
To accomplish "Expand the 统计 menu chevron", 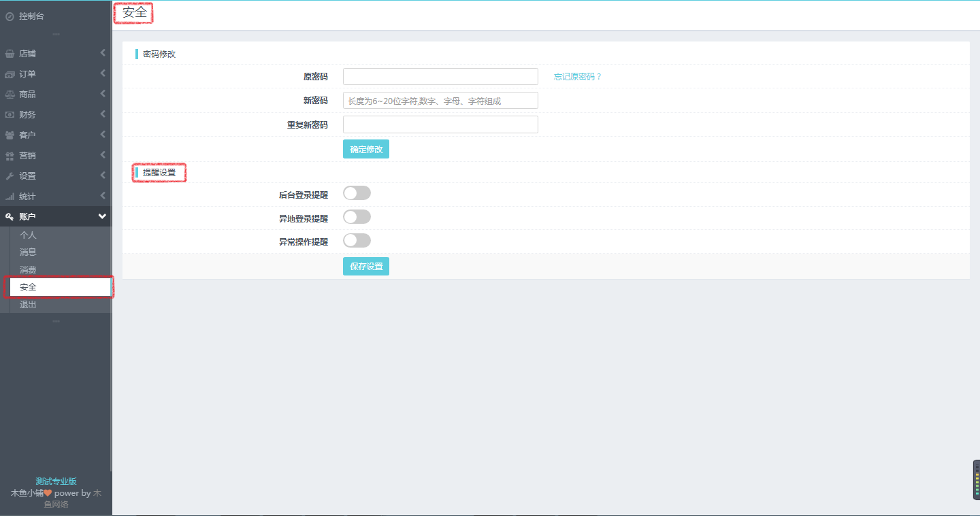I will (x=102, y=196).
